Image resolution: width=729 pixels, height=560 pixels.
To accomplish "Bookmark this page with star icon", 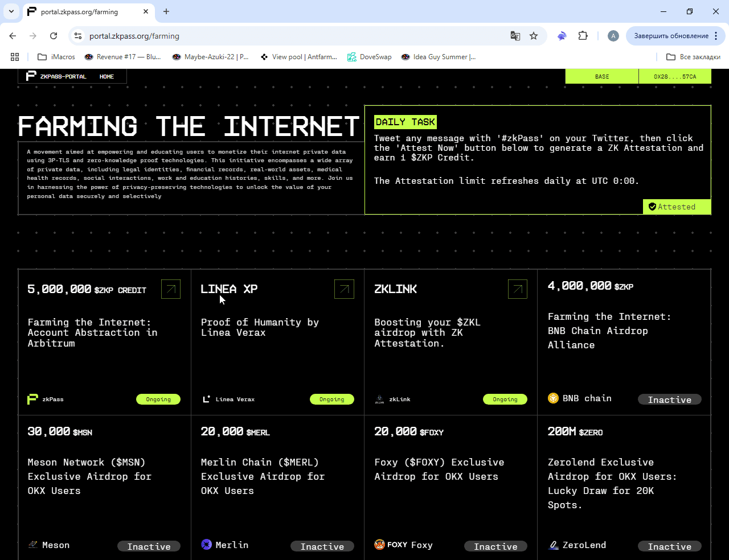I will pos(534,36).
